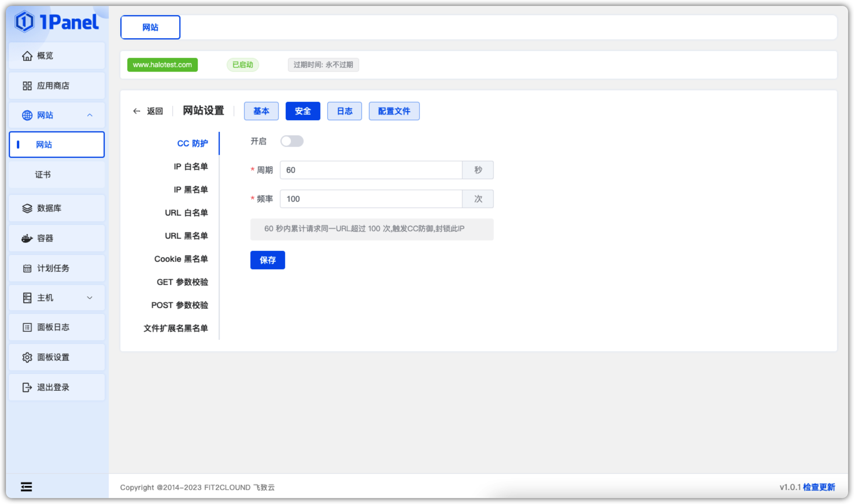This screenshot has height=504, width=854.
Task: Expand the 主机 menu chevron
Action: pos(90,298)
